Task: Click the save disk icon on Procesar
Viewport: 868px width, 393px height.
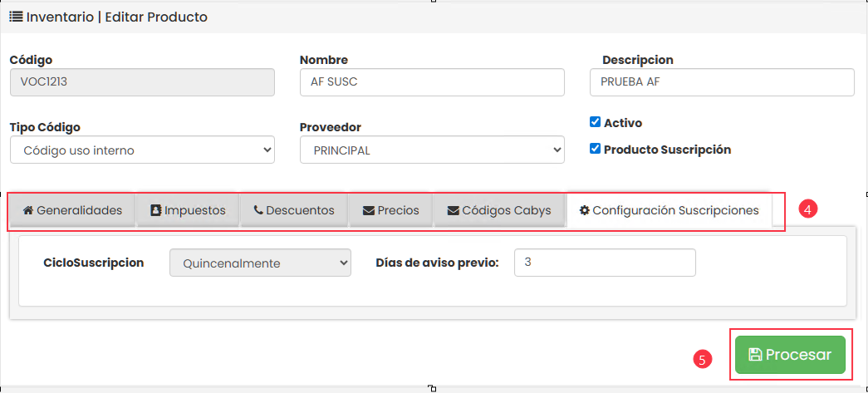Action: point(755,355)
